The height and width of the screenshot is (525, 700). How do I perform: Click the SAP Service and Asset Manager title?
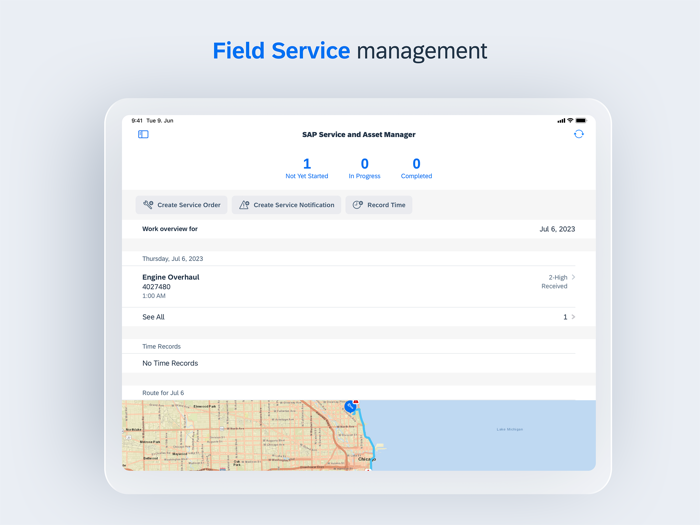[358, 134]
